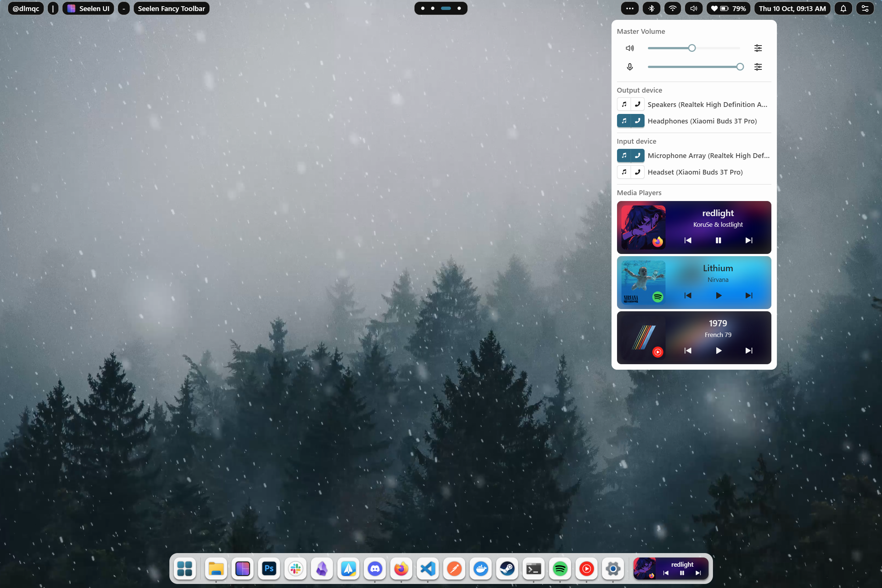Click the Seelen Fancy Toolbar menu item
The image size is (882, 588).
click(171, 8)
